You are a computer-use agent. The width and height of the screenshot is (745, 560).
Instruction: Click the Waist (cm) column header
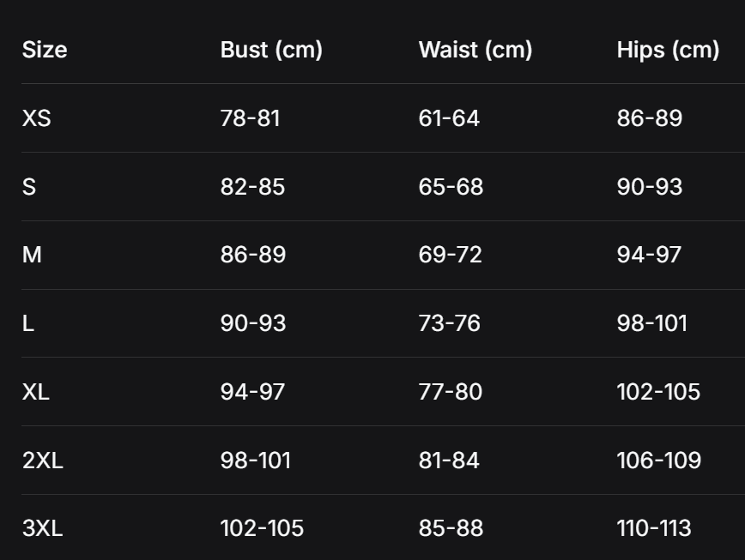475,50
